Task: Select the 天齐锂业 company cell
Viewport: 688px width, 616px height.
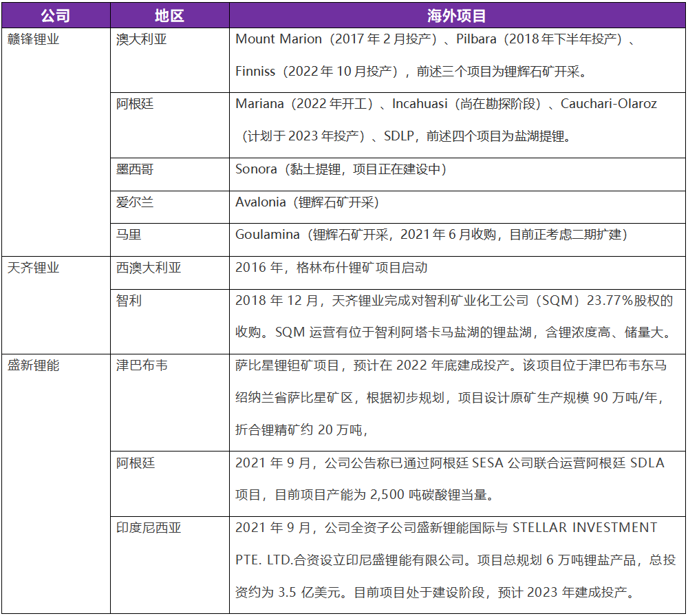Action: point(56,305)
